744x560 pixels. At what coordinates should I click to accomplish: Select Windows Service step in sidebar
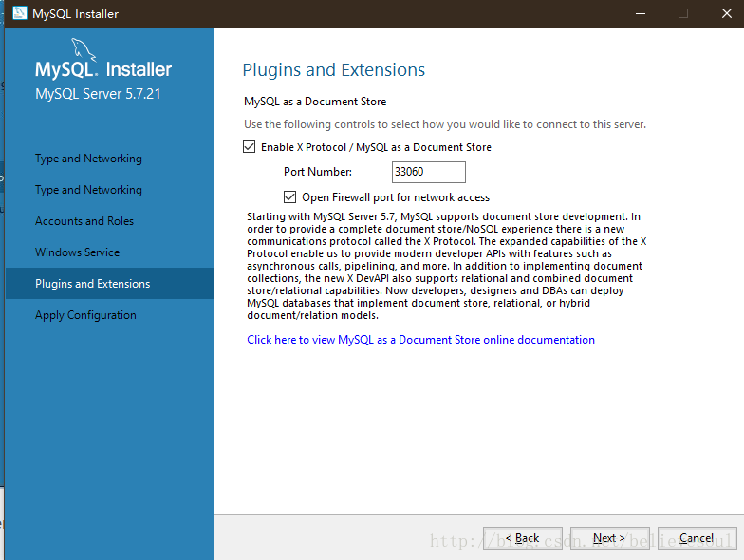(x=78, y=252)
